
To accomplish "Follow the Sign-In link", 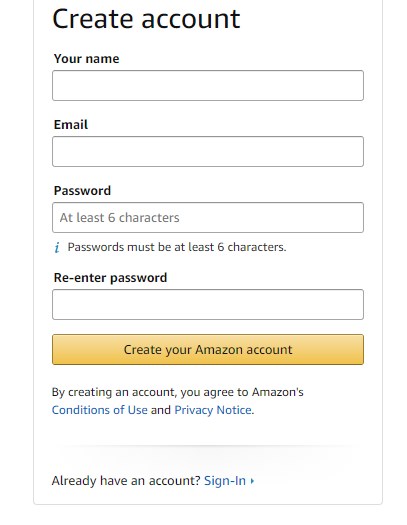I will (225, 481).
